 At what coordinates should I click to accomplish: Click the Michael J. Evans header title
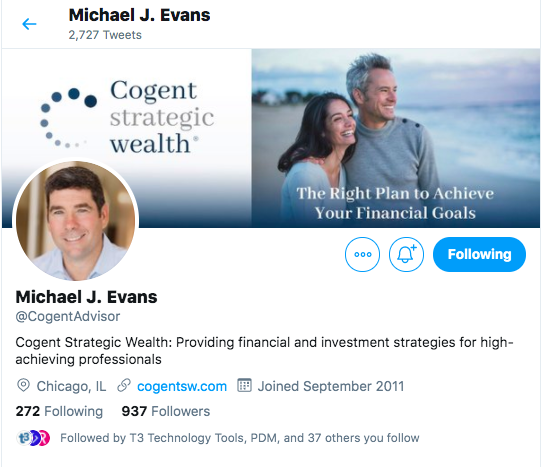[139, 15]
